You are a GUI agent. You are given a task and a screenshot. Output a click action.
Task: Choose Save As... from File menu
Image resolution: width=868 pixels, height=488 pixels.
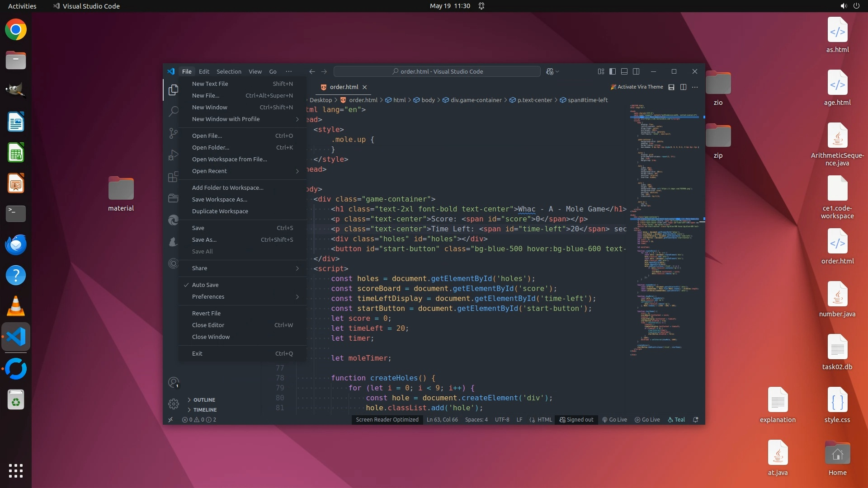[x=204, y=240]
